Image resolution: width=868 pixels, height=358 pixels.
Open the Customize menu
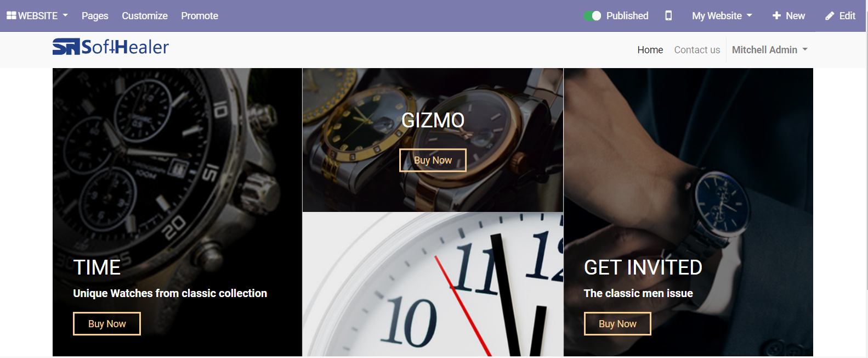click(145, 16)
